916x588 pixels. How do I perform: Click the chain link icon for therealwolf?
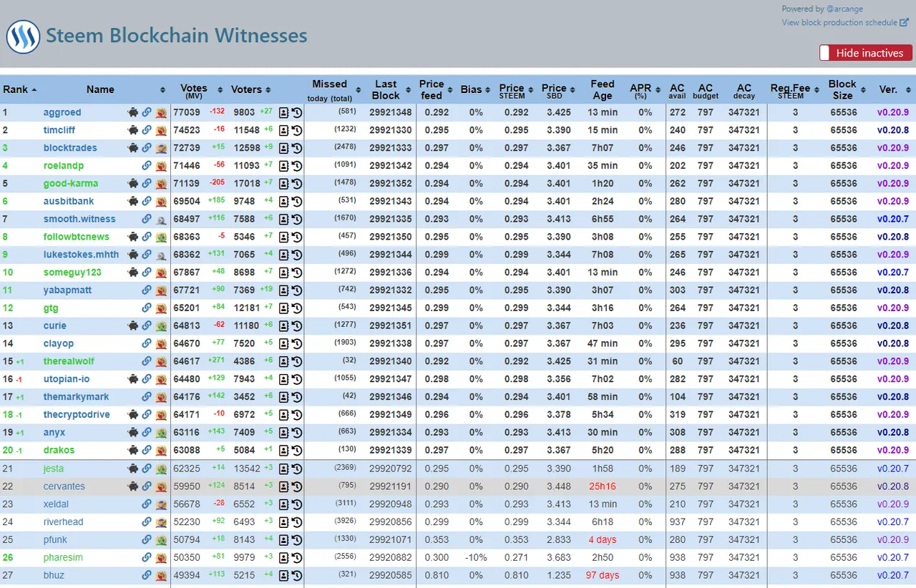pyautogui.click(x=147, y=361)
